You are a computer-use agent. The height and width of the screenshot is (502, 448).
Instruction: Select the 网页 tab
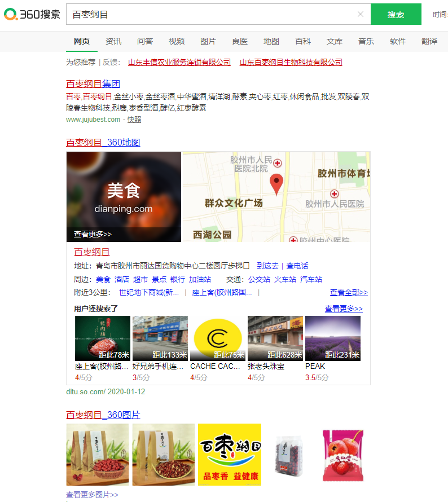pos(82,41)
